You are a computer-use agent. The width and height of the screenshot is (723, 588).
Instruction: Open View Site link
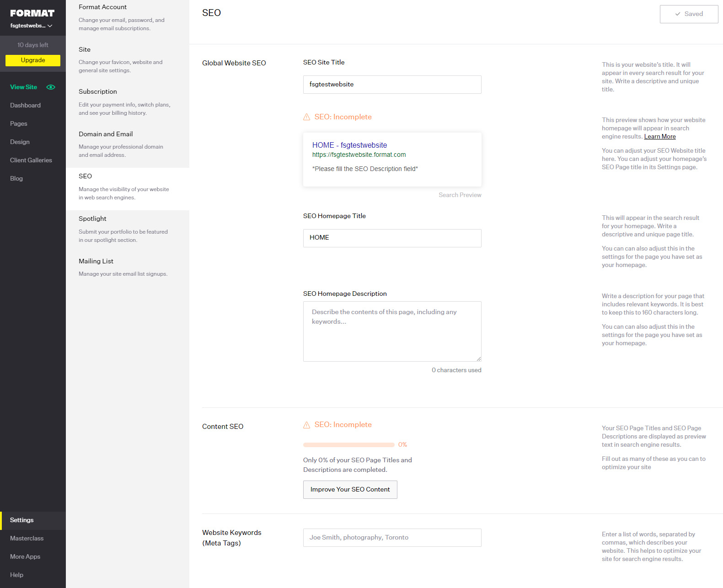point(23,87)
